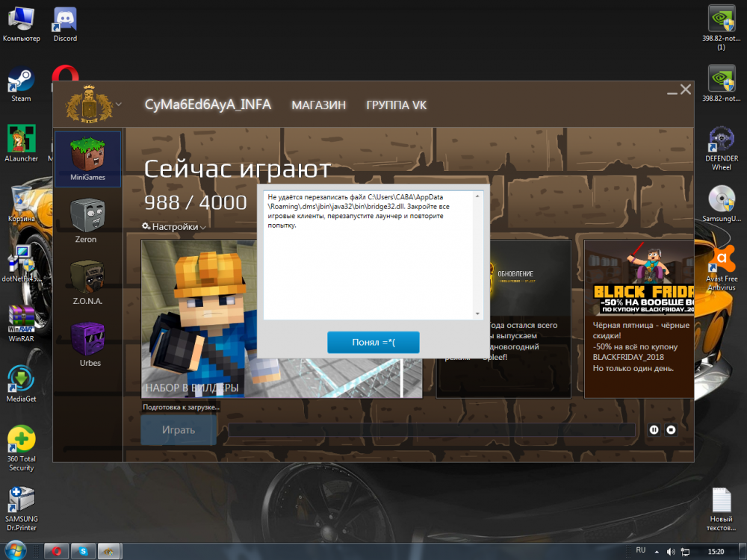747x560 pixels.
Task: Expand the chevron beside launcher logo
Action: tap(119, 104)
